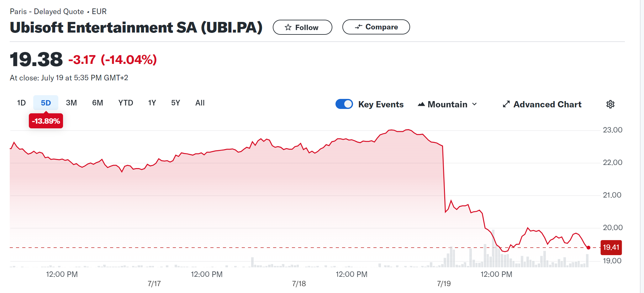Click the Compare button
The image size is (644, 293).
point(376,27)
